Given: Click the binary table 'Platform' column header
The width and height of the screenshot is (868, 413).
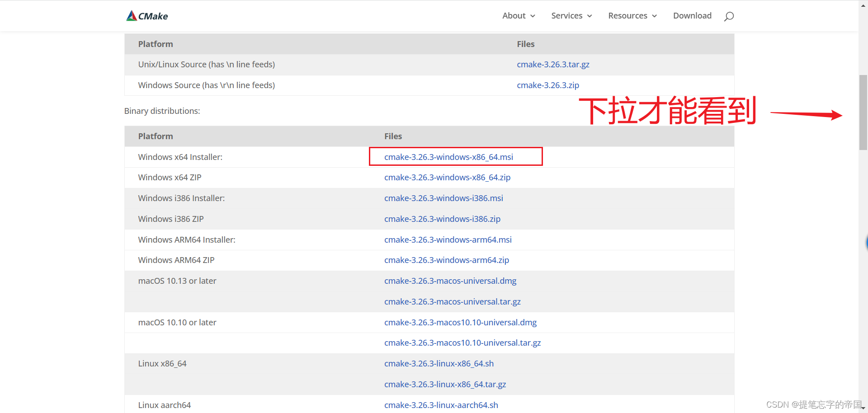Looking at the screenshot, I should coord(156,136).
